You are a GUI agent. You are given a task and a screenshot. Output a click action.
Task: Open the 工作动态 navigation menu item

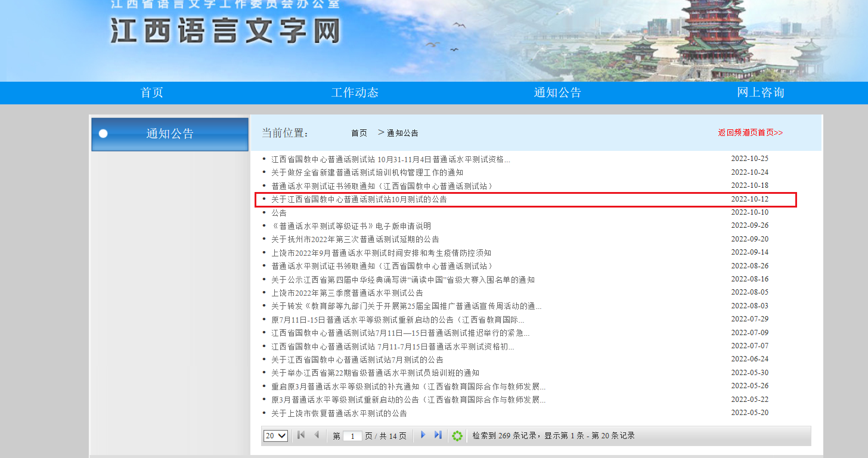coord(355,92)
